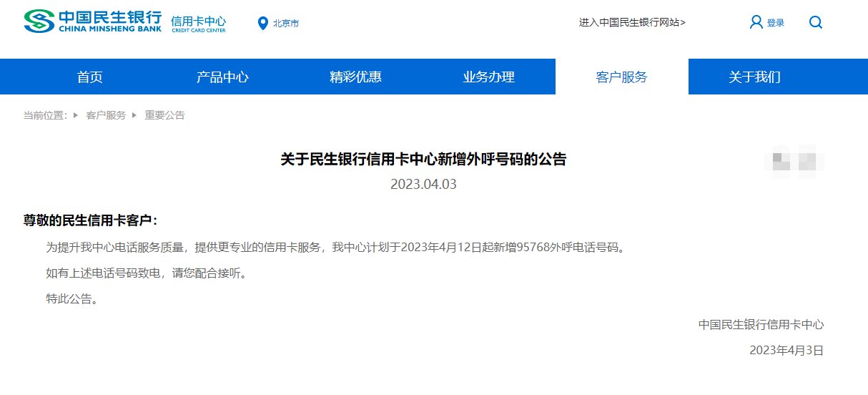868x395 pixels.
Task: Click the user login icon
Action: (x=756, y=22)
